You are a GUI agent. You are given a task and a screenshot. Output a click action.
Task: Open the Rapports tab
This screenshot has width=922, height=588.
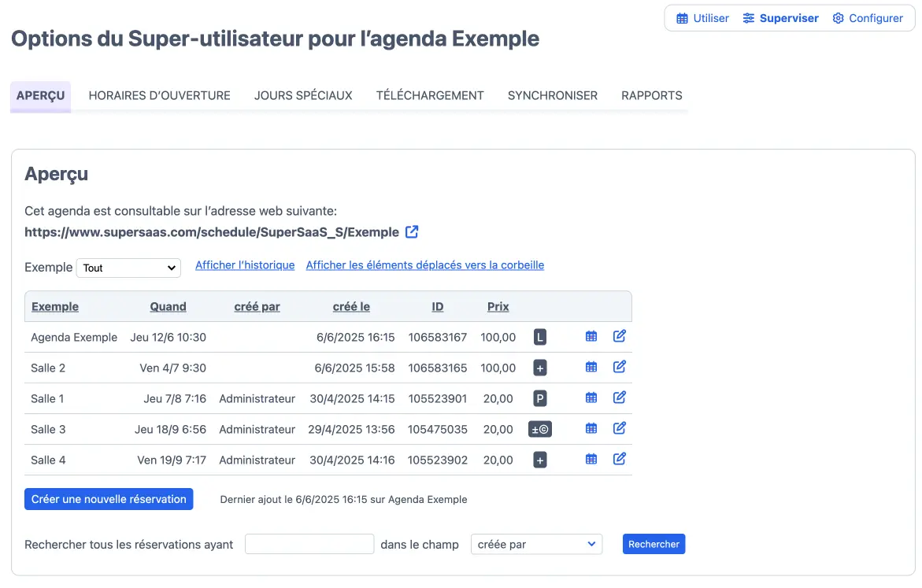pyautogui.click(x=651, y=96)
